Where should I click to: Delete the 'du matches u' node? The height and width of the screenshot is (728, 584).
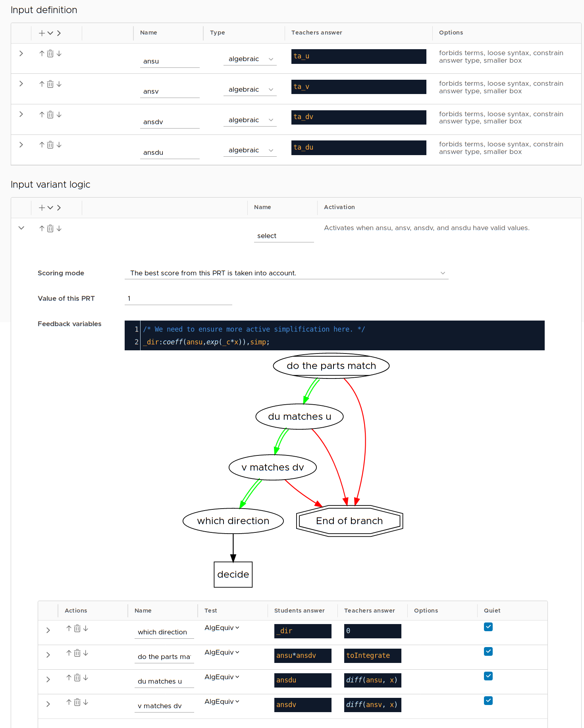77,678
